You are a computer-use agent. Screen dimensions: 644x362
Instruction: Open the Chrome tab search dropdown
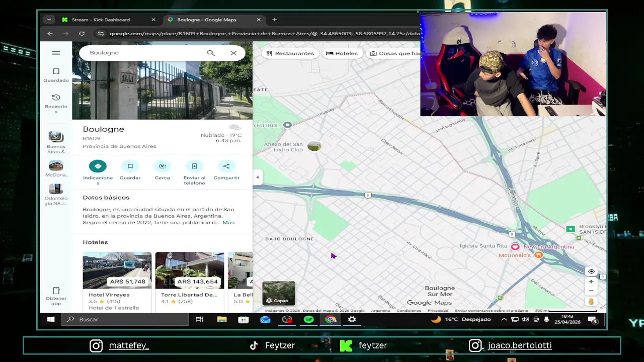(x=48, y=20)
